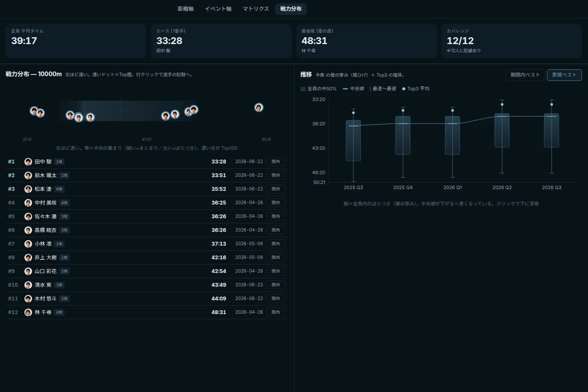Click the Top3 平均 legend dot
Screen dimensions: 588x392
click(x=404, y=89)
